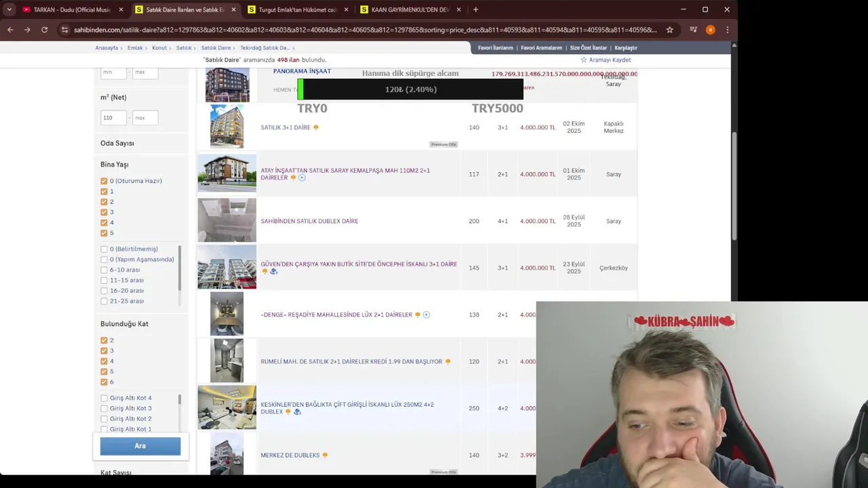Image resolution: width=868 pixels, height=488 pixels.
Task: View site information icon in address bar
Action: 64,30
